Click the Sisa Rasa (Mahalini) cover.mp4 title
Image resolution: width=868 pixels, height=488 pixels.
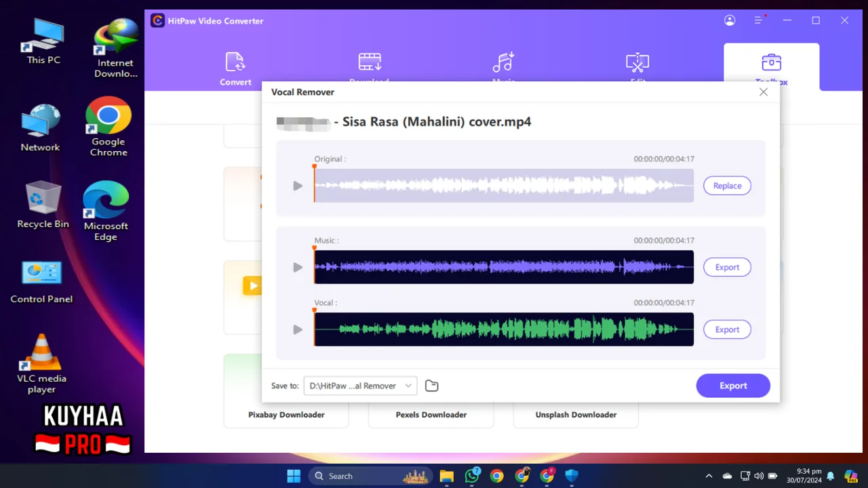[x=437, y=122]
